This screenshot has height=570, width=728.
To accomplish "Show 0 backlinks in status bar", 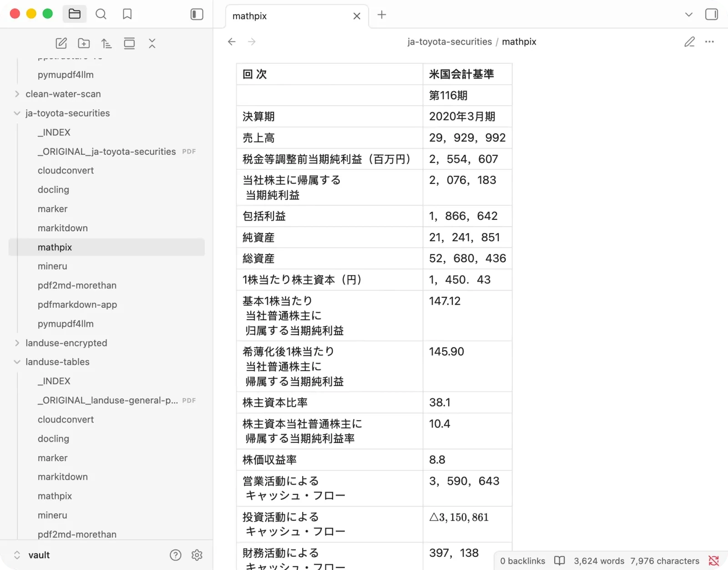I will pos(522,561).
